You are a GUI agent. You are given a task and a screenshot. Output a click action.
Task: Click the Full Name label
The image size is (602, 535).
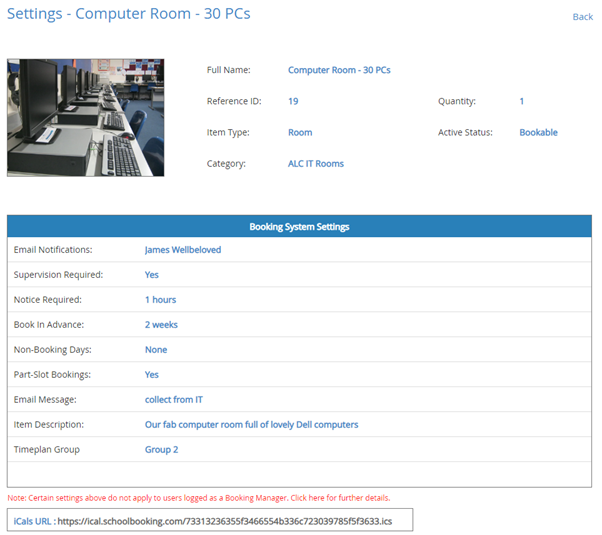pos(228,70)
